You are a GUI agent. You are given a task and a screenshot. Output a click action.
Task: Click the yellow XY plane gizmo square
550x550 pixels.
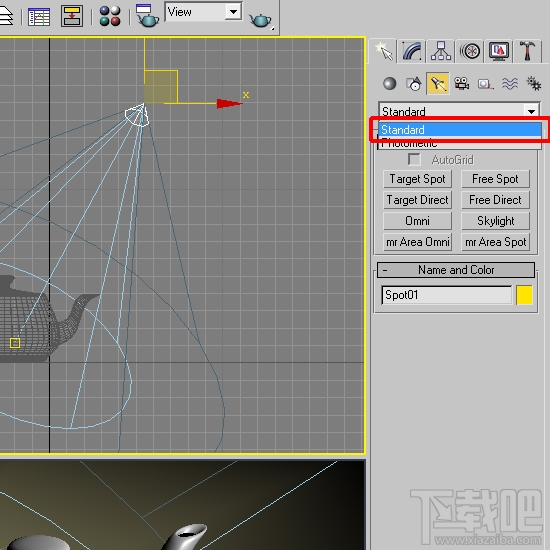[x=161, y=87]
